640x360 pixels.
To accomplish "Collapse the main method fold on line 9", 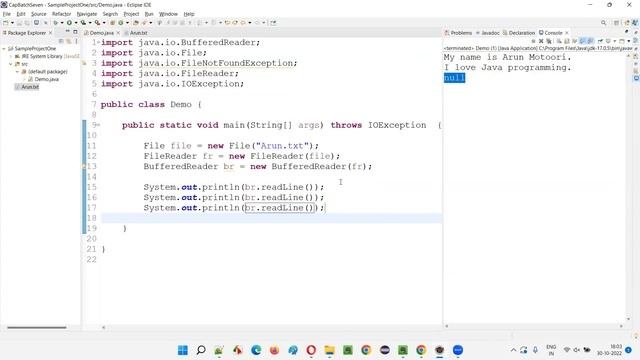I will click(x=98, y=125).
